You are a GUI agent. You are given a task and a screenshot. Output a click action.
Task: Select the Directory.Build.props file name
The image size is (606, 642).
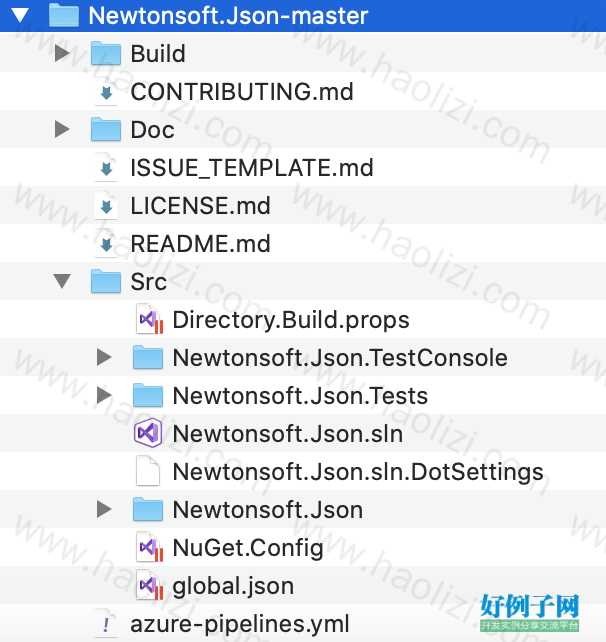pyautogui.click(x=291, y=320)
